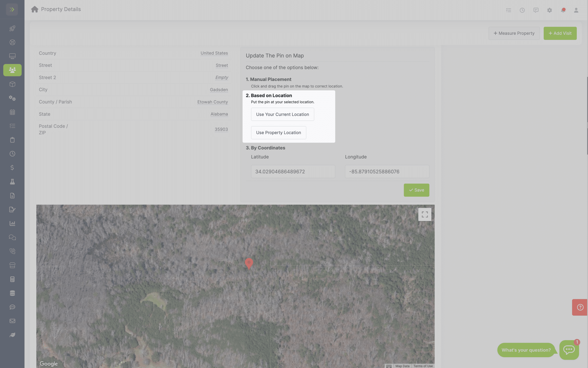588x368 pixels.
Task: Click the Add Visit button
Action: pyautogui.click(x=560, y=33)
